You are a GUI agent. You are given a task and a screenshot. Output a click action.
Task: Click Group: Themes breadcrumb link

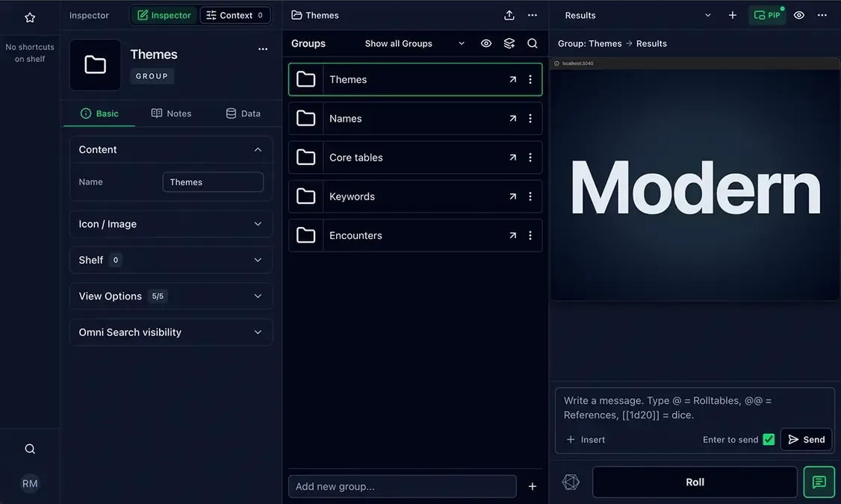tap(589, 43)
